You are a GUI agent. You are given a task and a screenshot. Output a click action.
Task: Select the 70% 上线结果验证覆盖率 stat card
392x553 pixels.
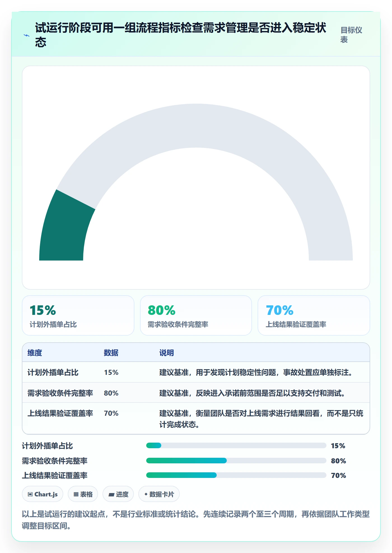pyautogui.click(x=314, y=315)
